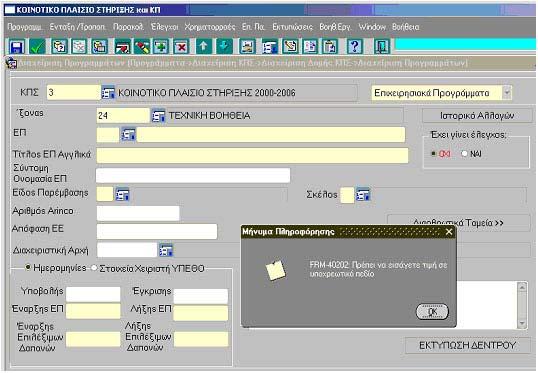Open the Ένταξη/Τροποπ. menu
The image size is (538, 373).
click(x=78, y=27)
